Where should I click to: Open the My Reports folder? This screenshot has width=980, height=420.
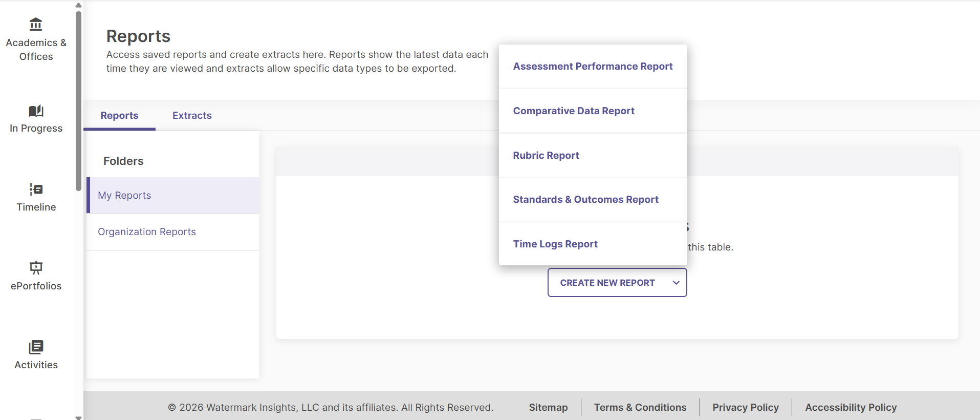click(x=173, y=195)
